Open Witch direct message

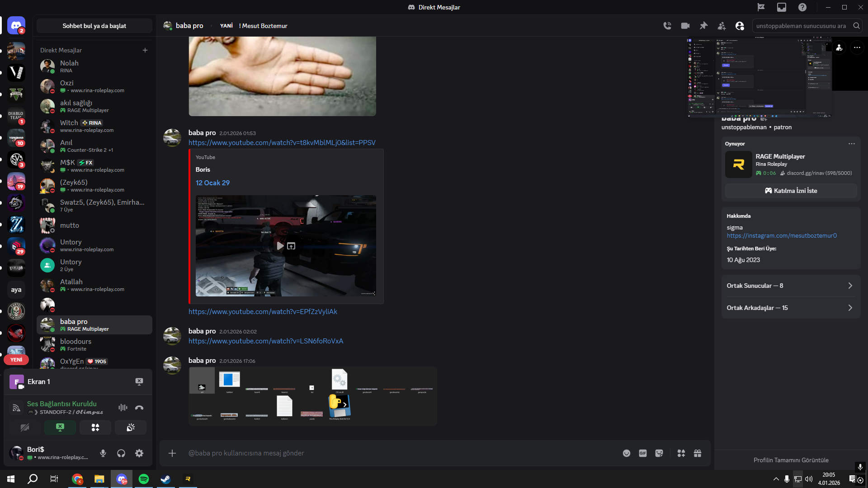(x=94, y=126)
